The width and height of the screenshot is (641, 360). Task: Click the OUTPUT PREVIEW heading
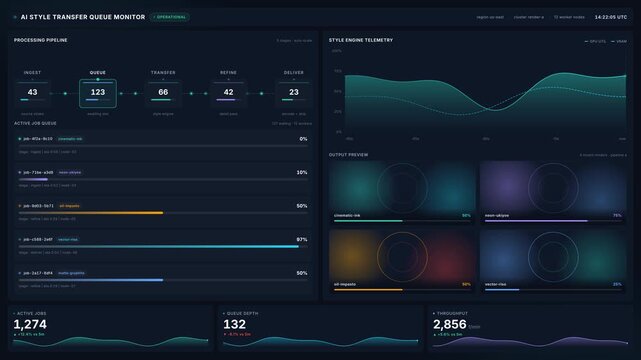tap(348, 155)
